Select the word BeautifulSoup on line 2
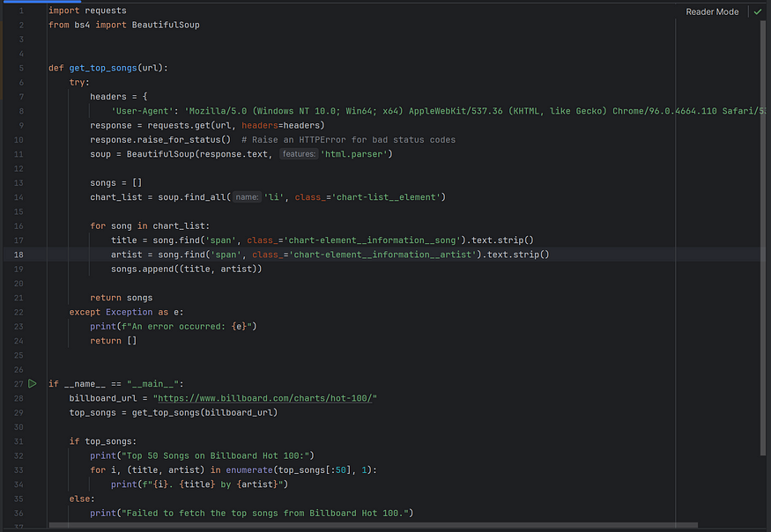 point(164,25)
